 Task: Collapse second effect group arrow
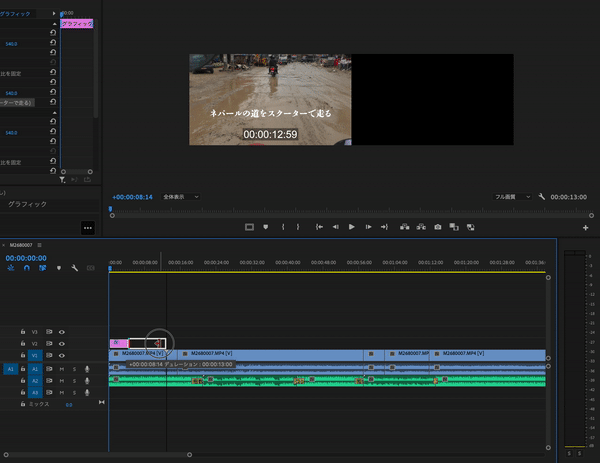(54, 112)
